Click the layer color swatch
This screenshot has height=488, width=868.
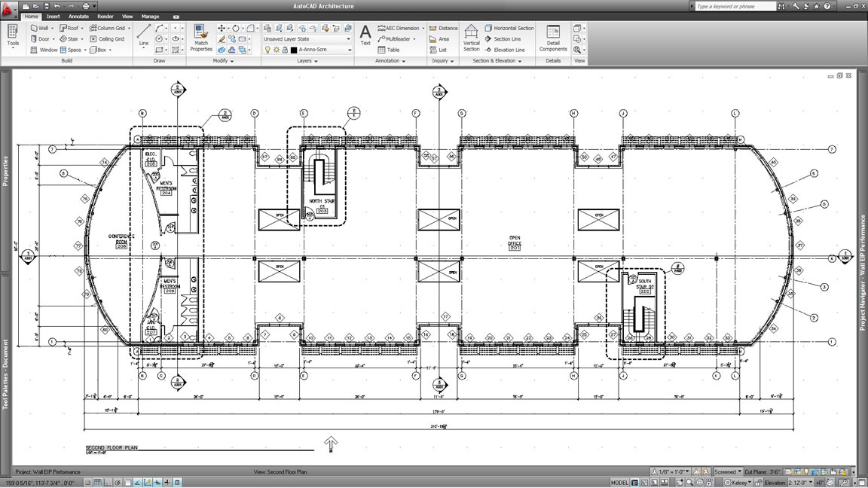pyautogui.click(x=293, y=50)
